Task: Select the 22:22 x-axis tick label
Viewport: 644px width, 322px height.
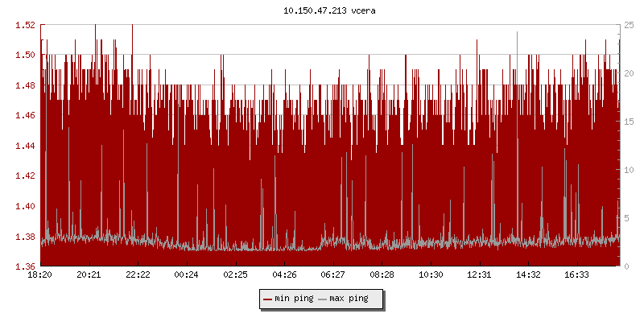Action: tap(138, 275)
